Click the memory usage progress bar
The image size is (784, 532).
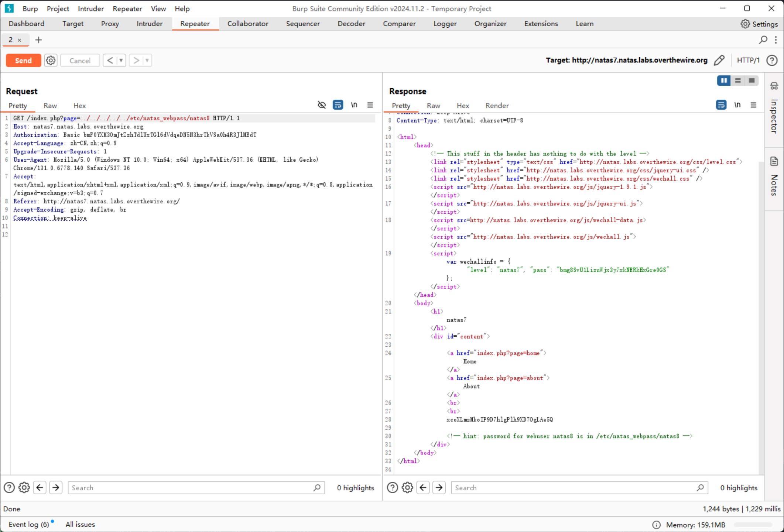(753, 525)
